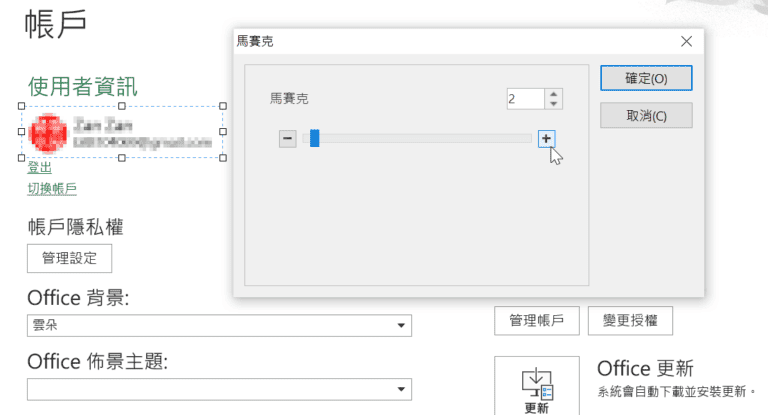
Task: Click the top-left selection resize handle
Action: pyautogui.click(x=22, y=106)
